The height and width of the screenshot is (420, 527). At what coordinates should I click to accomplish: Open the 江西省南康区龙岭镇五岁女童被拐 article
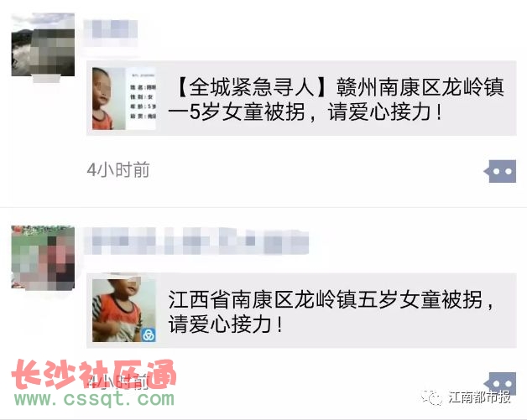tap(301, 310)
